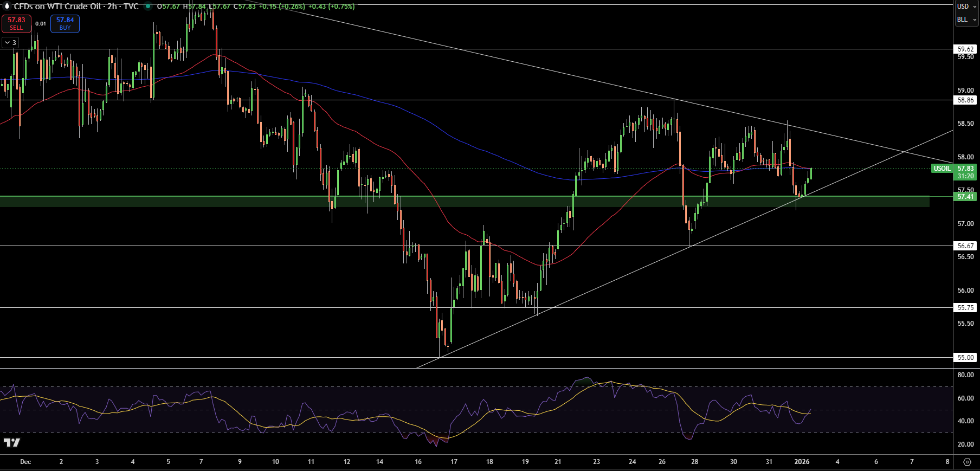The width and height of the screenshot is (980, 471).
Task: Click the 0.01 spread value
Action: tap(41, 24)
